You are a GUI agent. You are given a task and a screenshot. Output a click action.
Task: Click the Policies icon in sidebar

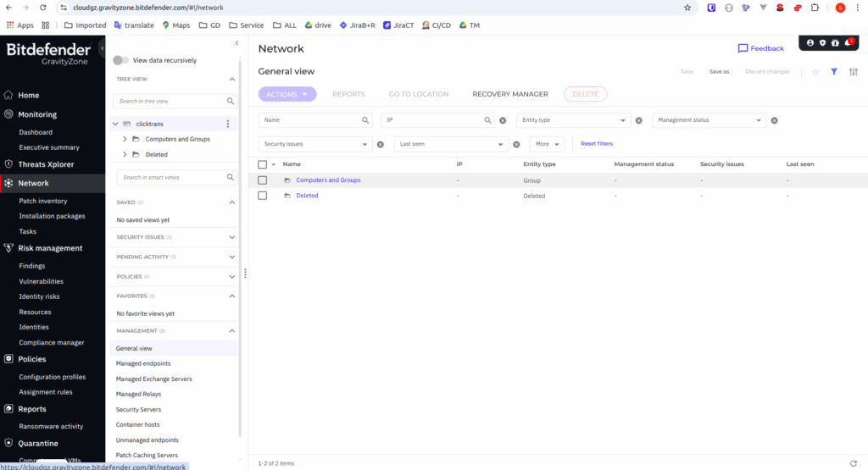pos(8,359)
